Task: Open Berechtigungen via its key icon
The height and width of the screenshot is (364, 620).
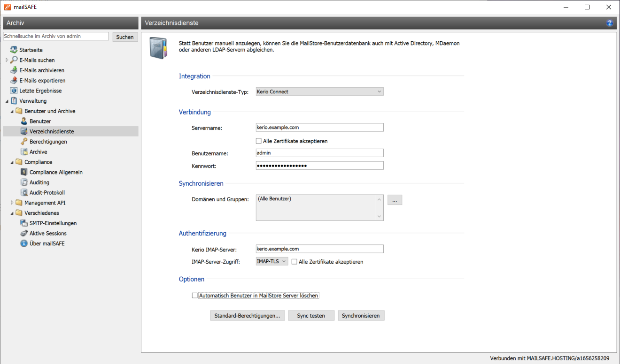Action: click(x=24, y=142)
